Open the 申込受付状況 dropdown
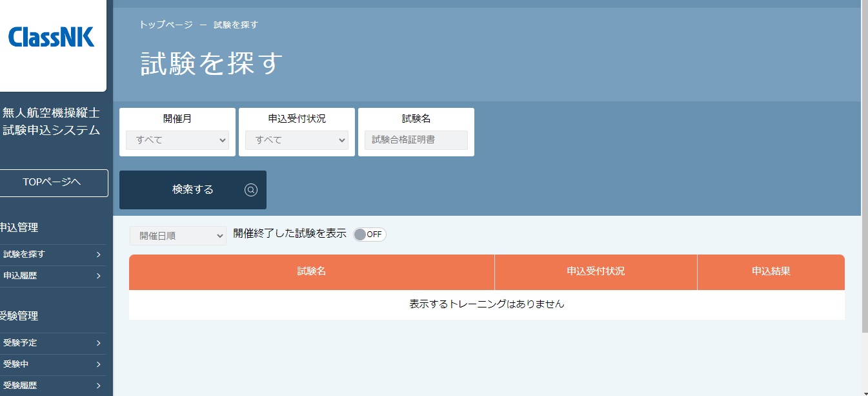This screenshot has width=868, height=396. 297,140
